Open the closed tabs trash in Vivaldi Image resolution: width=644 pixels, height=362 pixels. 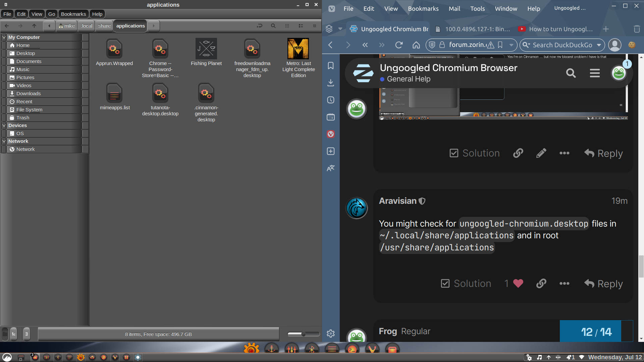[x=637, y=29]
